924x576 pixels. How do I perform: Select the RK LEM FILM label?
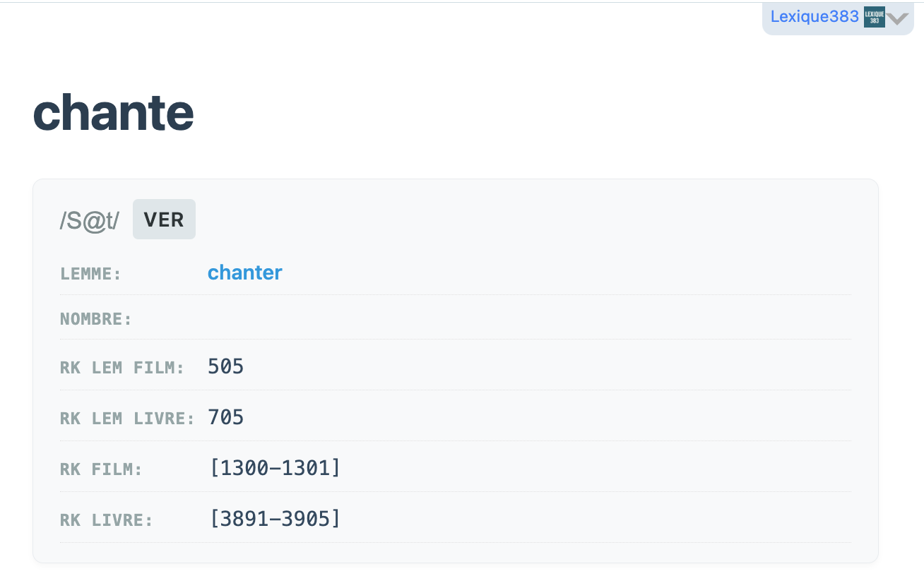(122, 367)
